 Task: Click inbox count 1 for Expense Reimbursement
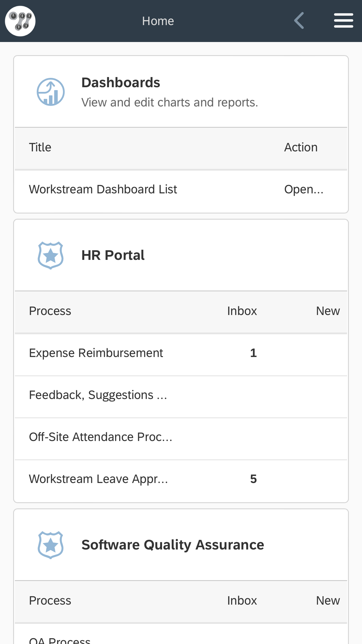point(253,353)
